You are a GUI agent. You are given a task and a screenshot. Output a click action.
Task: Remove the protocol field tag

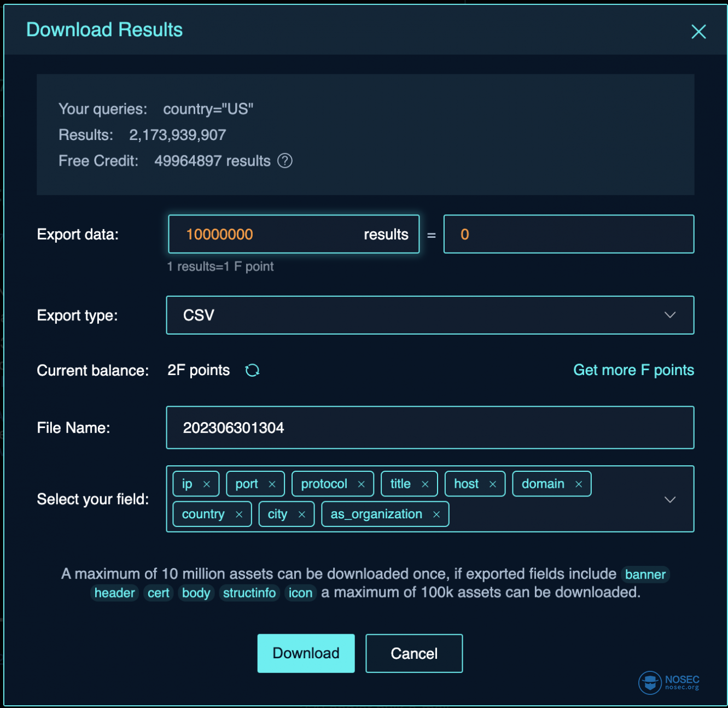click(x=361, y=484)
